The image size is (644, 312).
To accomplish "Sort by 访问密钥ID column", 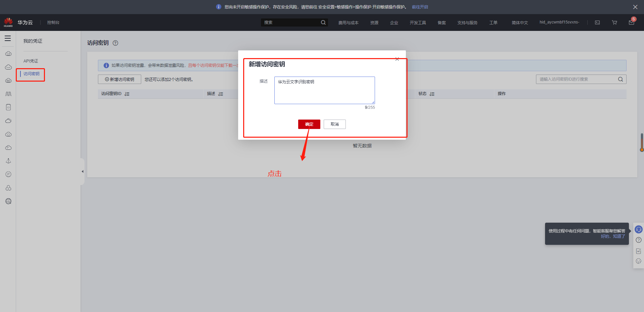I will 127,94.
